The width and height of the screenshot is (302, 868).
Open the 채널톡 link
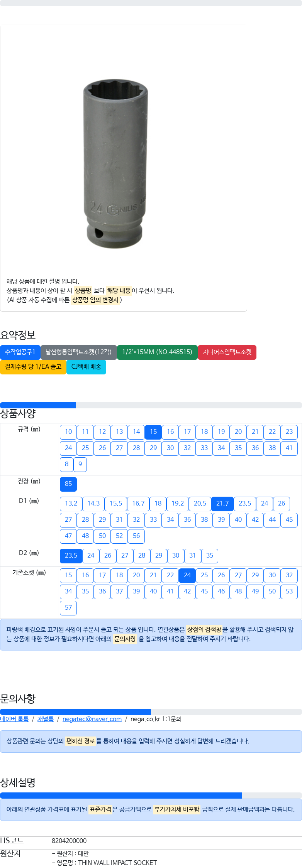(x=46, y=719)
